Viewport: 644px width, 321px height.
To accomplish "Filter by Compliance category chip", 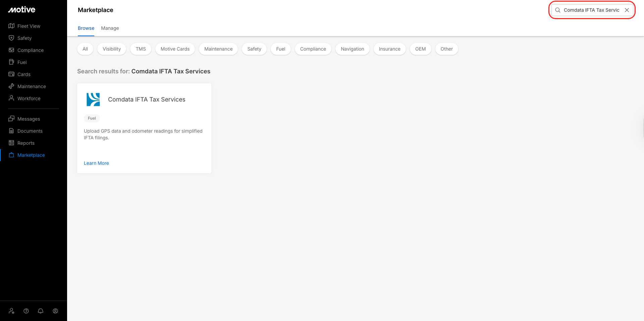I will coord(313,49).
